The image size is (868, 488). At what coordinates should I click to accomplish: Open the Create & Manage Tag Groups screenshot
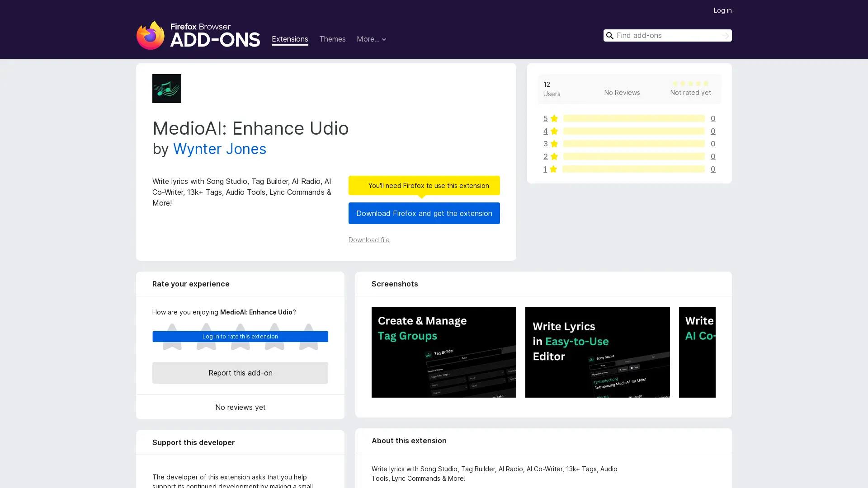(443, 352)
